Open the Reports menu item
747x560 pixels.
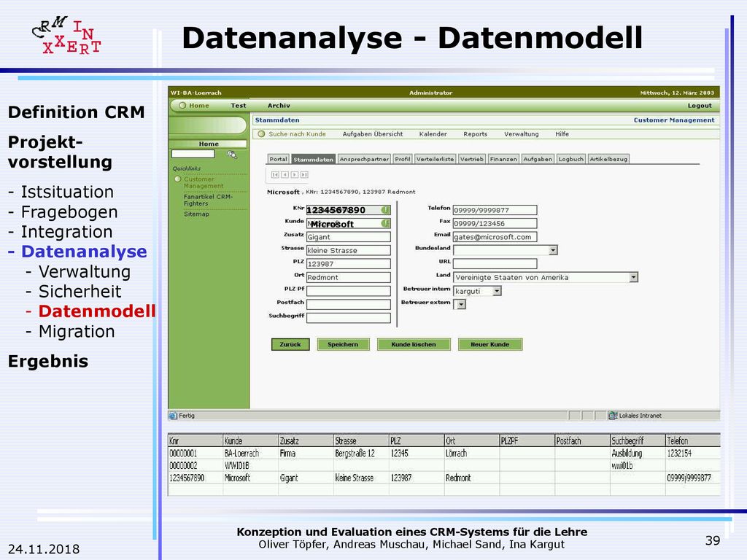[476, 134]
